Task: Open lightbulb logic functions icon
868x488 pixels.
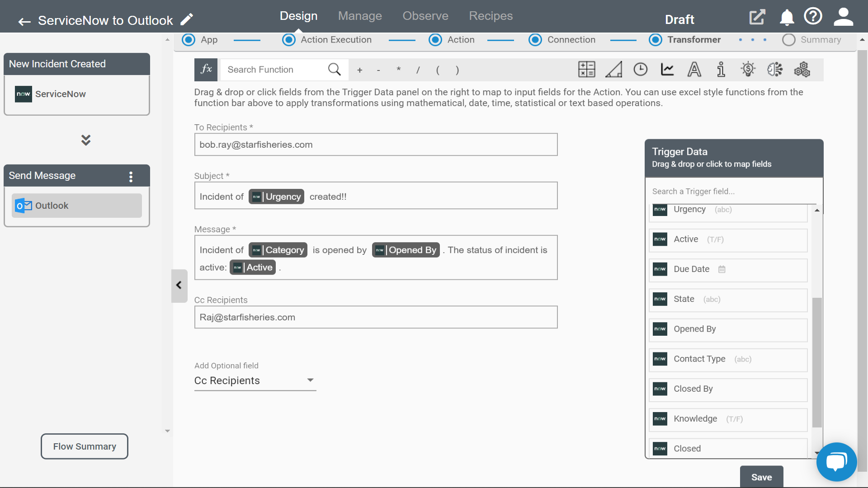Action: click(748, 70)
